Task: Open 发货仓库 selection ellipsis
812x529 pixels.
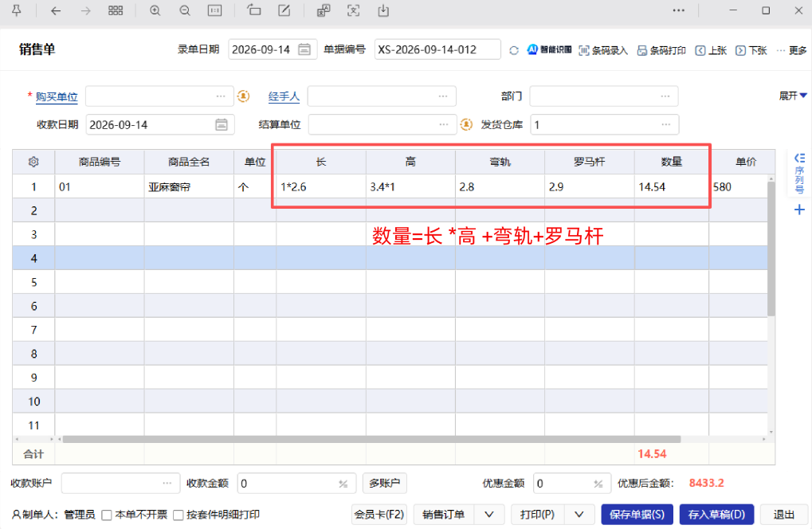Action: click(x=666, y=125)
